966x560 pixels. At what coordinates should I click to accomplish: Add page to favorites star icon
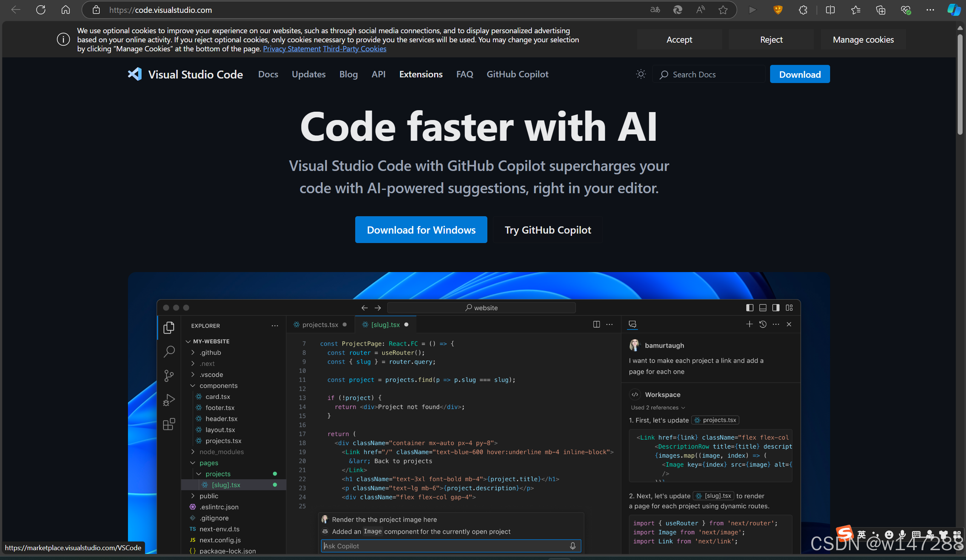pos(723,10)
